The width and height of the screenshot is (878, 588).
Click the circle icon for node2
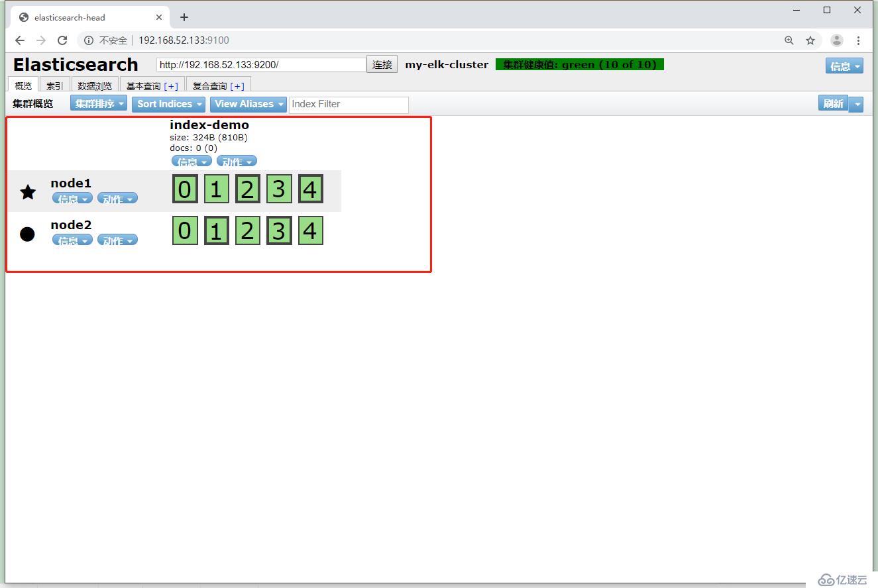pyautogui.click(x=27, y=234)
